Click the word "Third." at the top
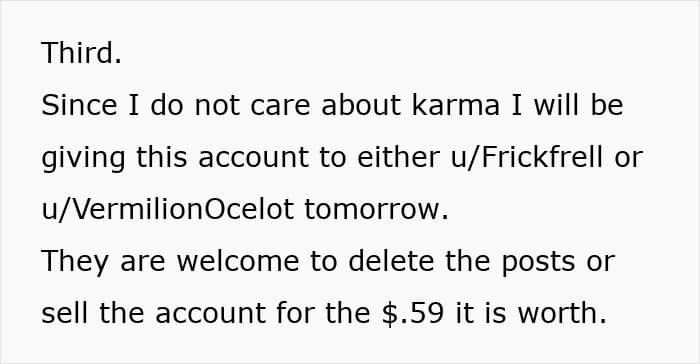Viewport: 700px width, 364px height. 81,53
